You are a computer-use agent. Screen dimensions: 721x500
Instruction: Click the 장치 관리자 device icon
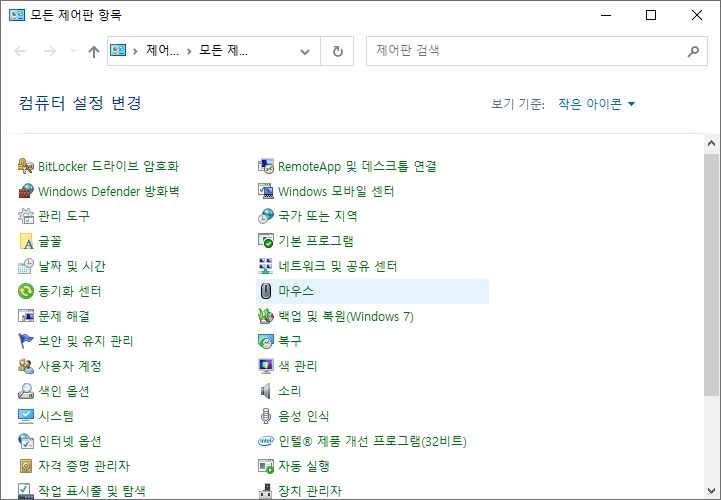point(266,491)
